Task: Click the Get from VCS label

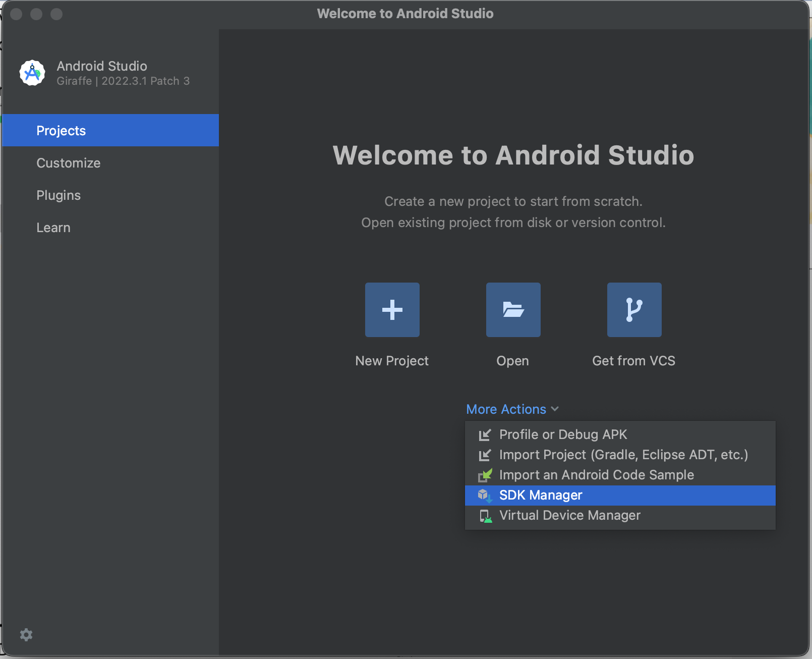Action: [634, 361]
